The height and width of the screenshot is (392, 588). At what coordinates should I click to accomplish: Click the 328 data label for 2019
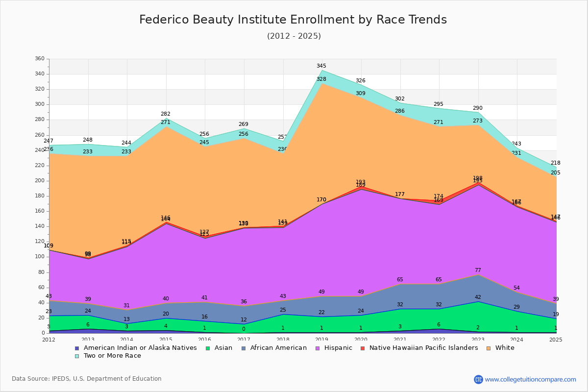(321, 79)
